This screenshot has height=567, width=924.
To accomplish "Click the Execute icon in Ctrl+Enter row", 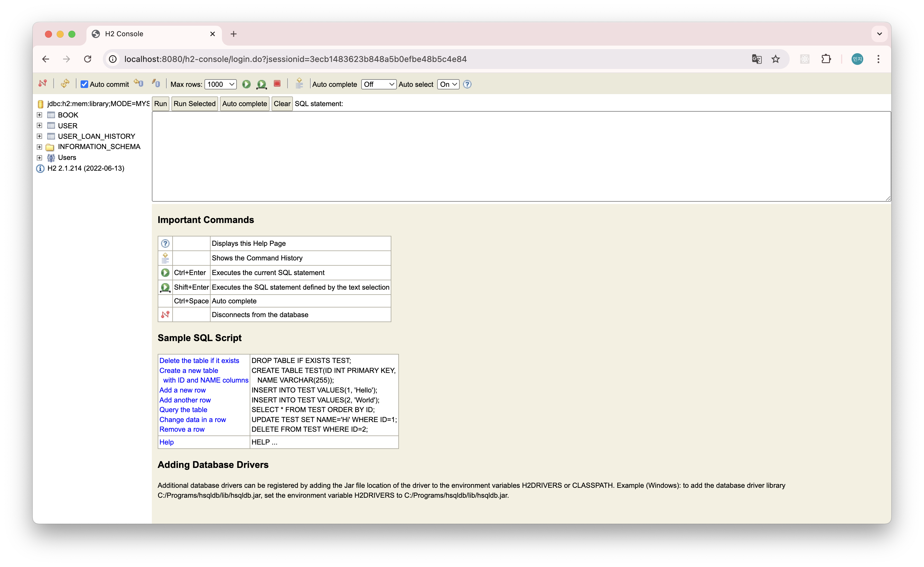I will coord(165,272).
